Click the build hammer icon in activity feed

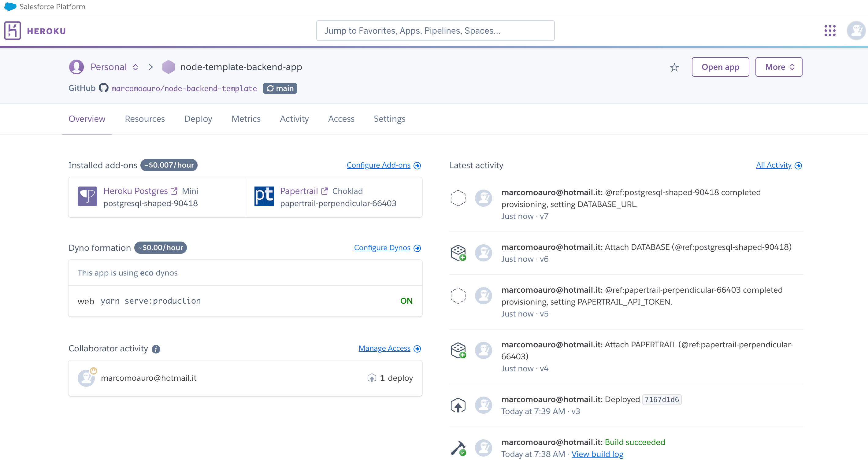pyautogui.click(x=458, y=448)
